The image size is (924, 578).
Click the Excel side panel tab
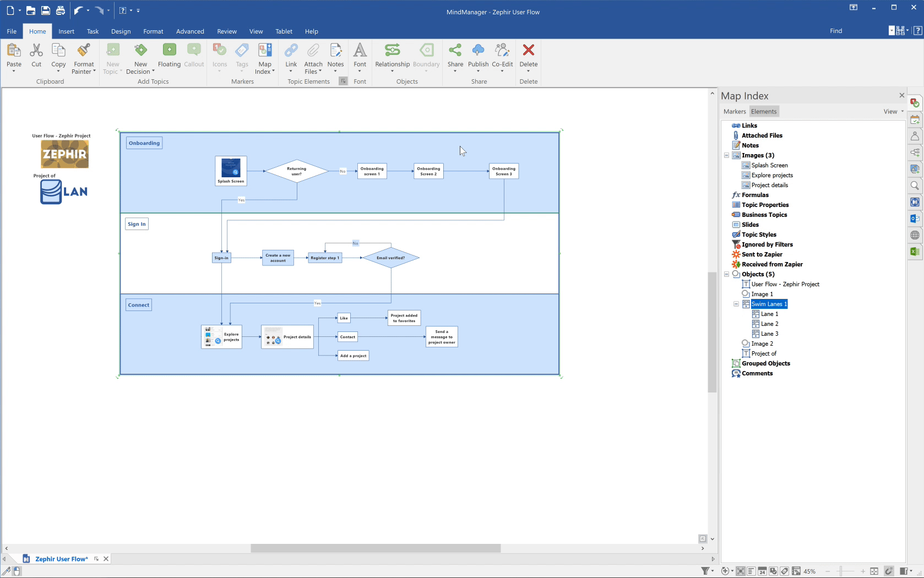tap(915, 252)
